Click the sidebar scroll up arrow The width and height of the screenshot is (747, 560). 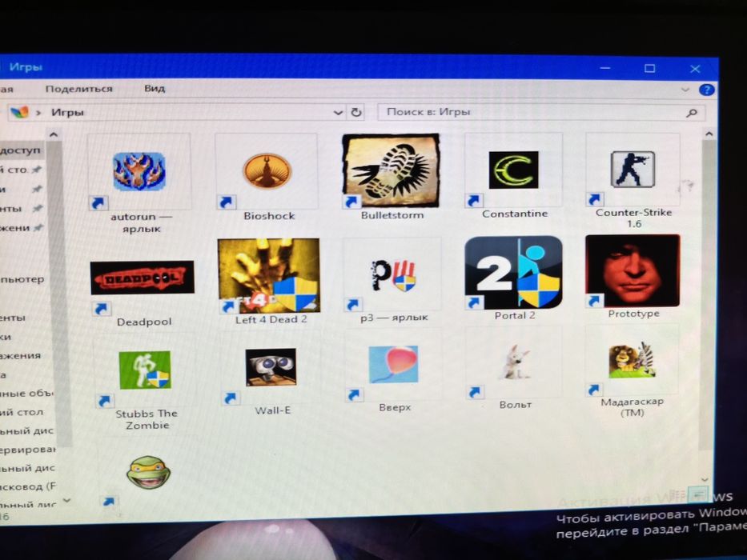tap(54, 135)
